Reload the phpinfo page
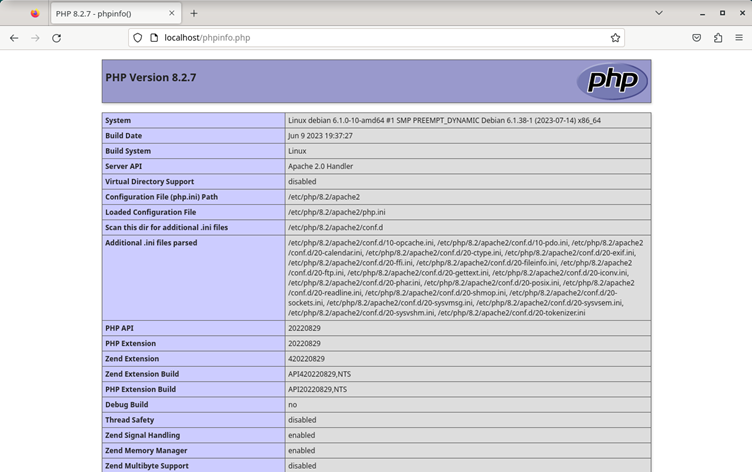The height and width of the screenshot is (472, 752). [57, 38]
